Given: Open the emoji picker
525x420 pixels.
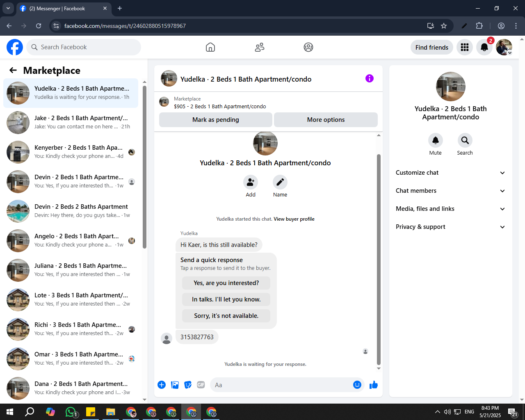Looking at the screenshot, I should coord(357,385).
